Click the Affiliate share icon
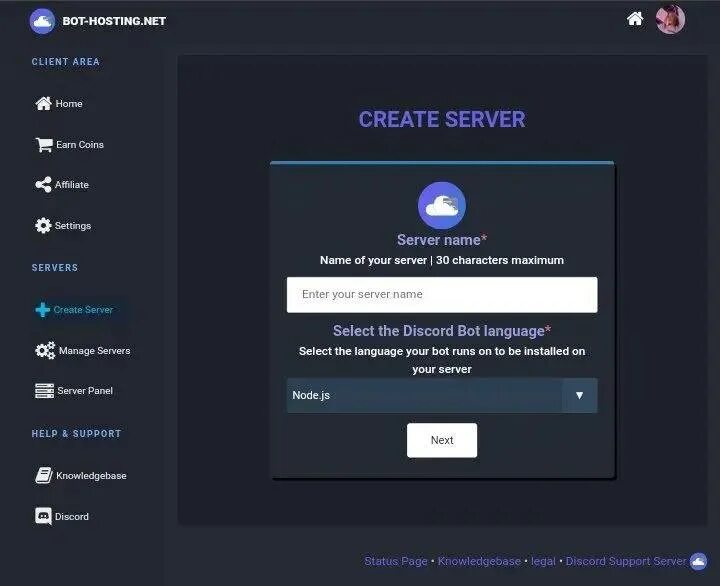This screenshot has width=720, height=586. (x=43, y=185)
